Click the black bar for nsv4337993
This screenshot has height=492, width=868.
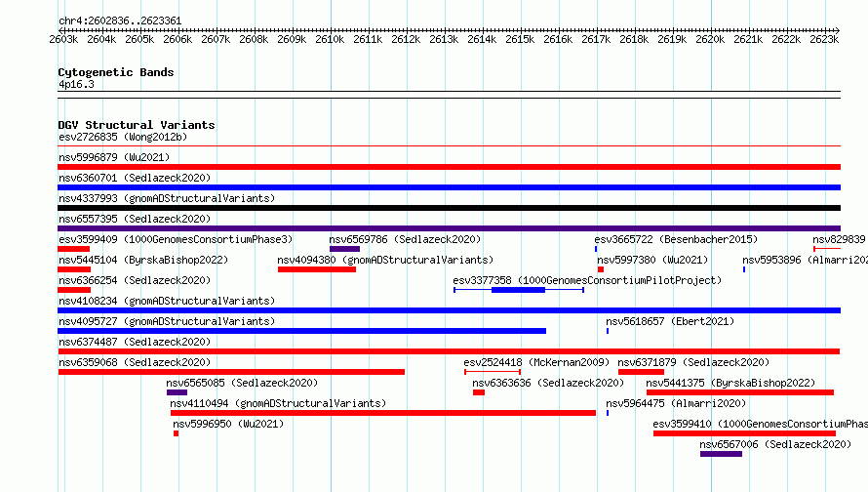tap(449, 208)
